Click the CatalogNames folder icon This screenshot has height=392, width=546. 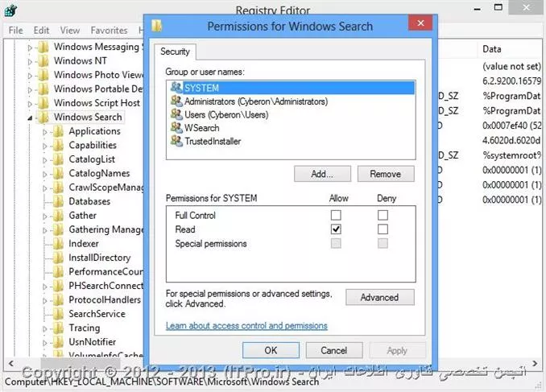[58, 173]
